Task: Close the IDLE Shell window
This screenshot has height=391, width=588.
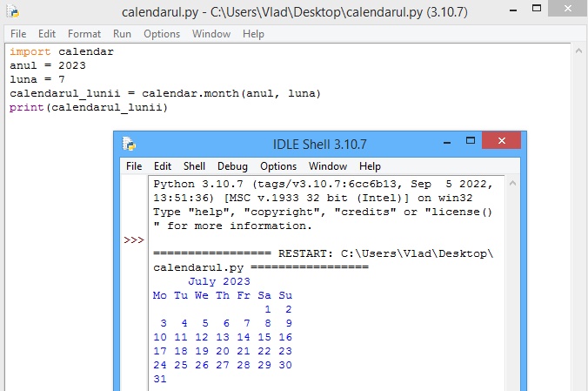Action: pos(502,142)
